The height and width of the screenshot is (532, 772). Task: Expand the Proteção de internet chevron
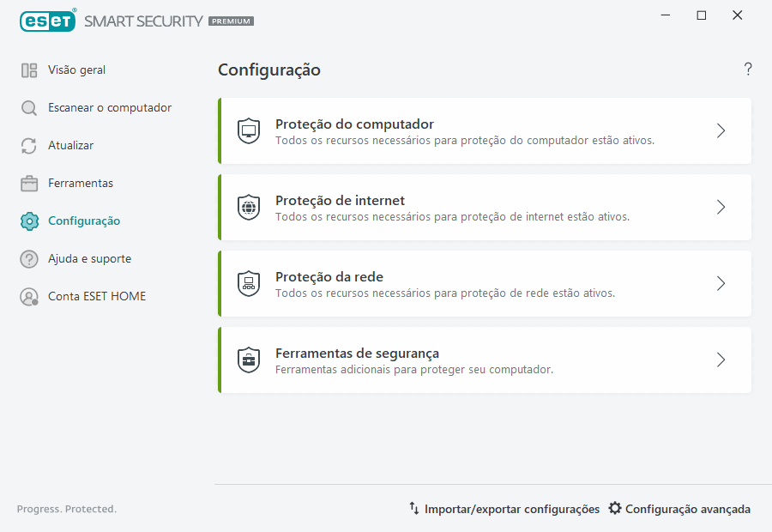point(721,207)
